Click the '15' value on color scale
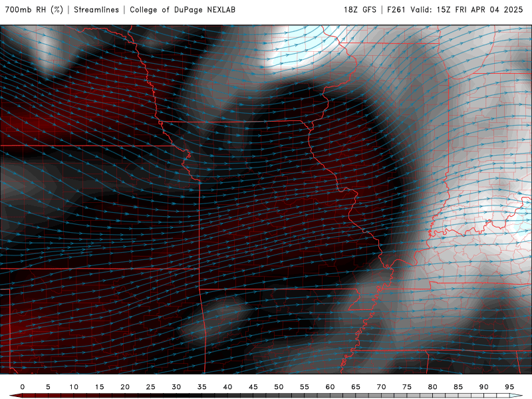The width and height of the screenshot is (532, 399). [99, 387]
